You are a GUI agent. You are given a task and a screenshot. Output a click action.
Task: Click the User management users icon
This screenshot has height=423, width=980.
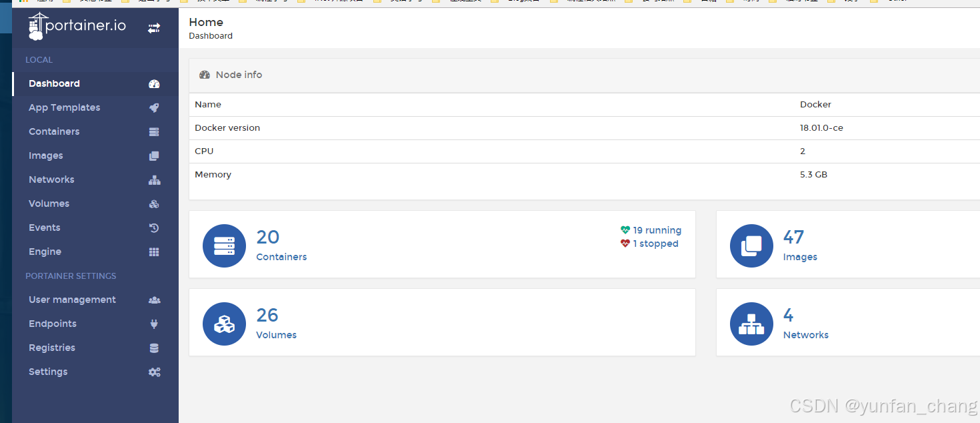154,300
